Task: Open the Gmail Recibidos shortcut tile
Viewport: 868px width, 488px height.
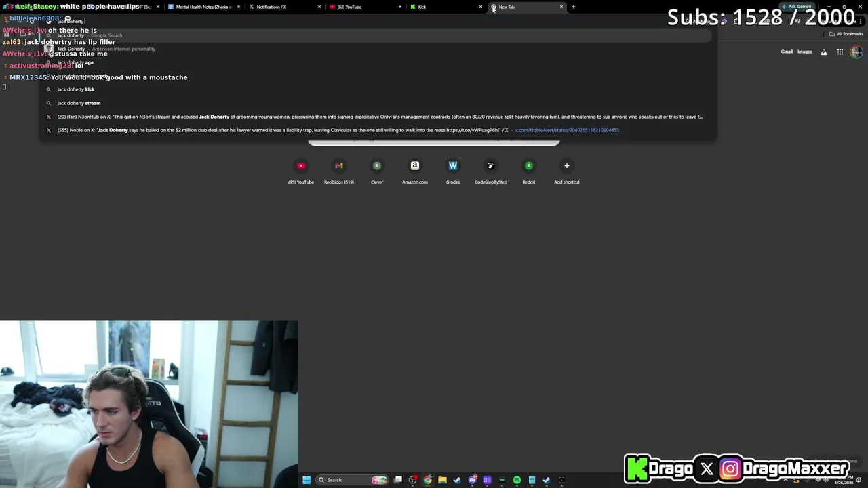Action: [x=339, y=171]
